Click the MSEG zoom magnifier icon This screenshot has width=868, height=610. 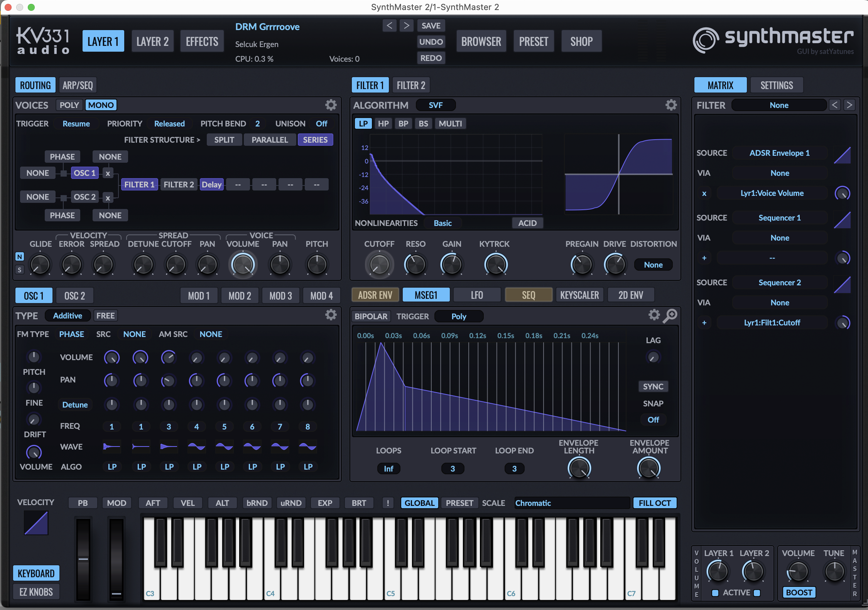(670, 316)
